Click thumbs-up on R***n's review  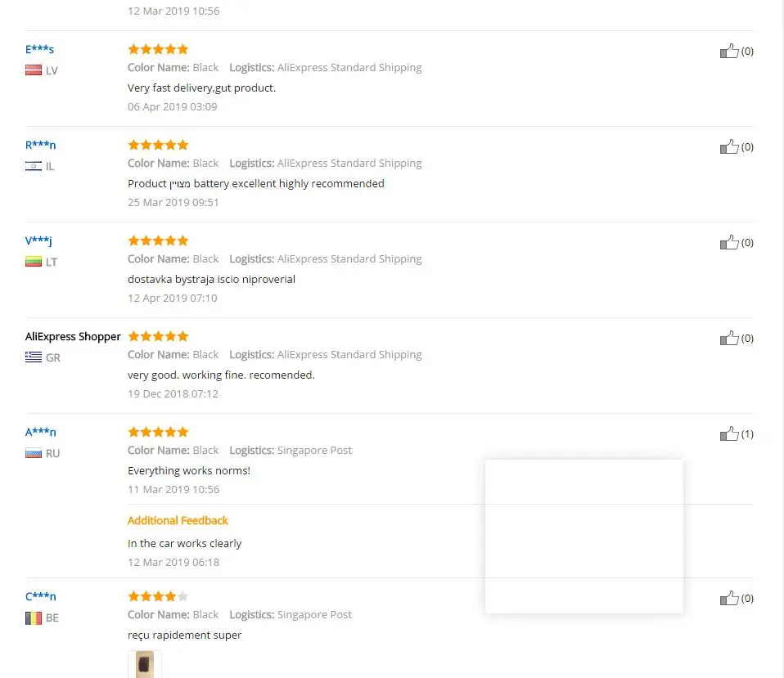coord(729,147)
